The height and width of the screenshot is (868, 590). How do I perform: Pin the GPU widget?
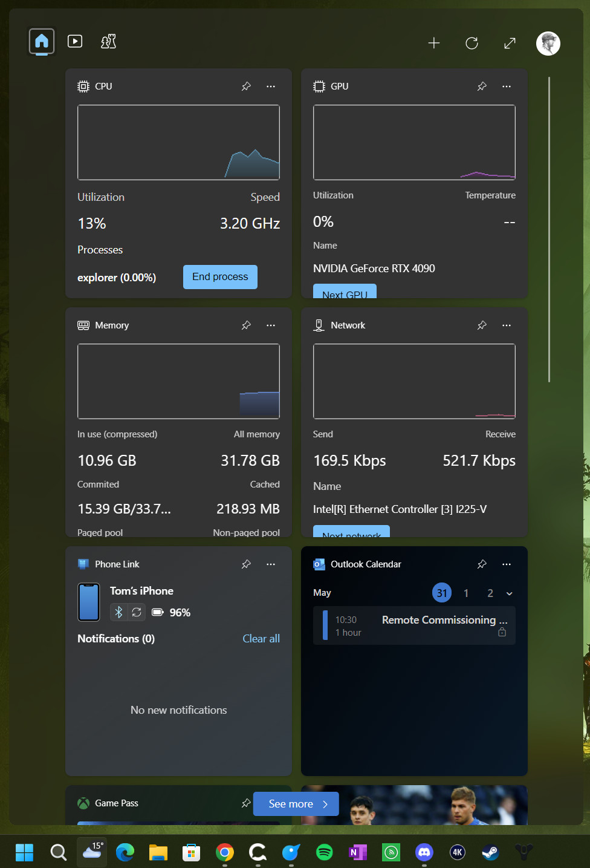(482, 86)
